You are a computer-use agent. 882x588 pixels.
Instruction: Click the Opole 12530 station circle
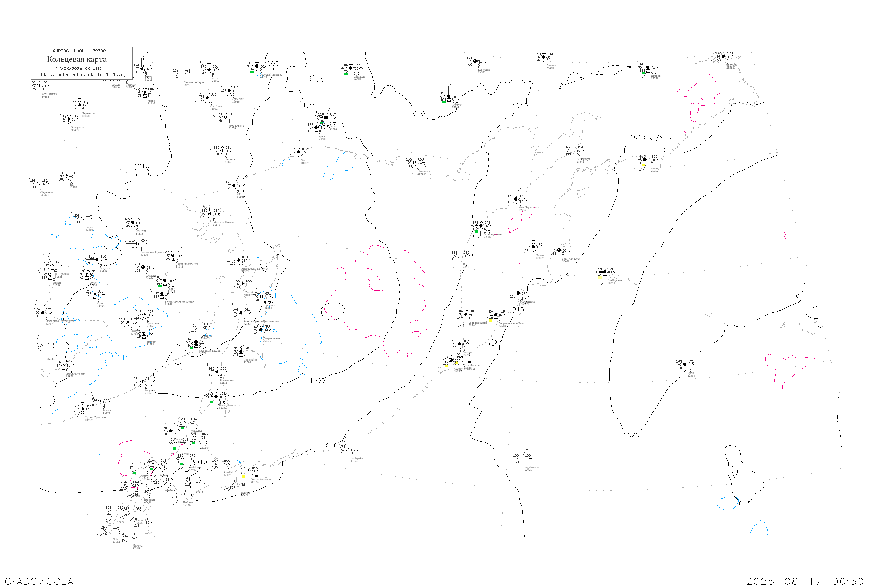685,365
